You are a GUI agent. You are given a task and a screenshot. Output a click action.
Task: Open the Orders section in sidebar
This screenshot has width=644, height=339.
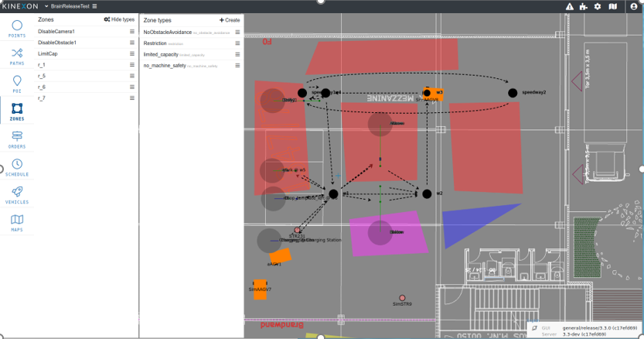[x=16, y=139]
